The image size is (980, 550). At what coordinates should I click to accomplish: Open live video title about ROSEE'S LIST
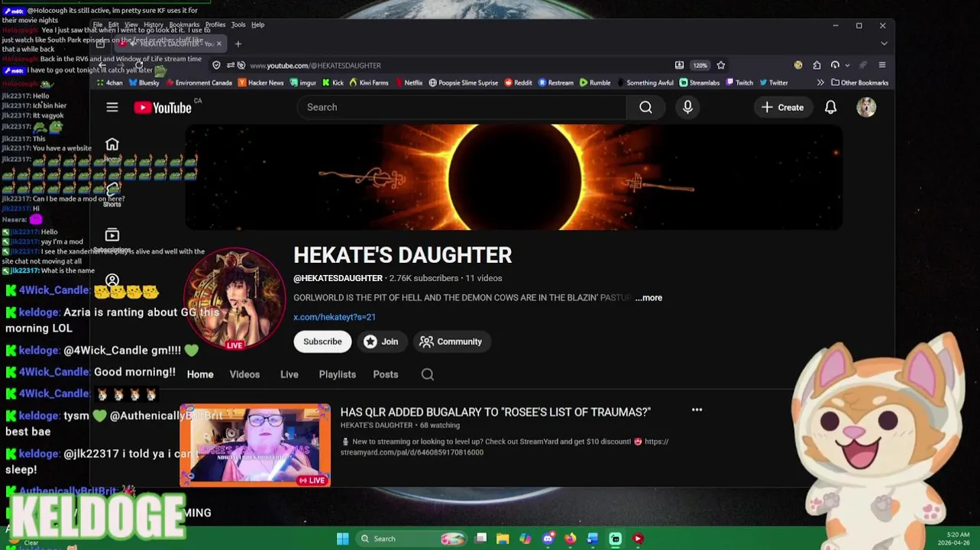(x=495, y=412)
